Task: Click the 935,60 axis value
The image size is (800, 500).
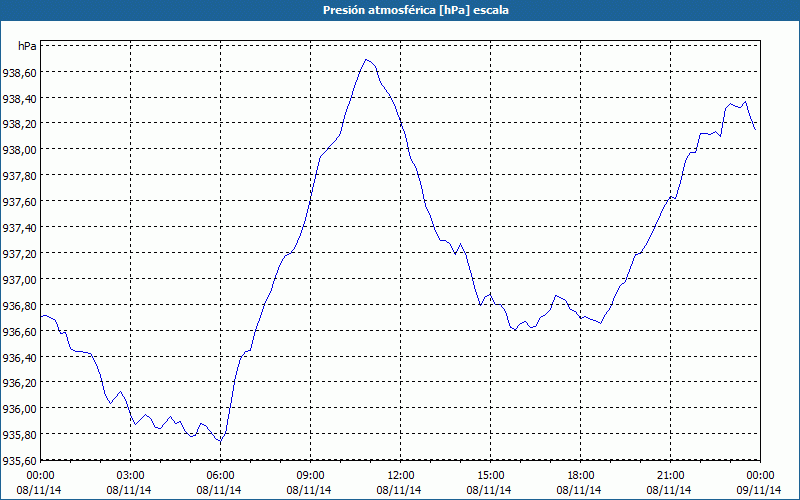Action: click(19, 461)
